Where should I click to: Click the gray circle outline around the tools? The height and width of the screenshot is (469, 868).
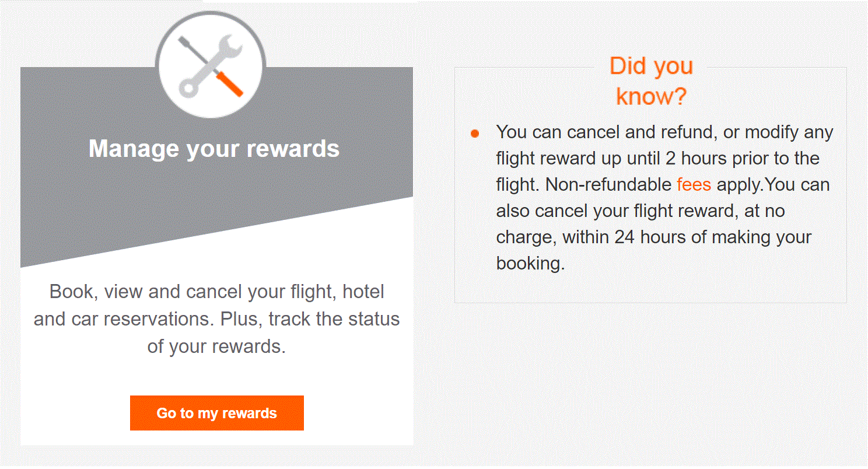coord(211,14)
